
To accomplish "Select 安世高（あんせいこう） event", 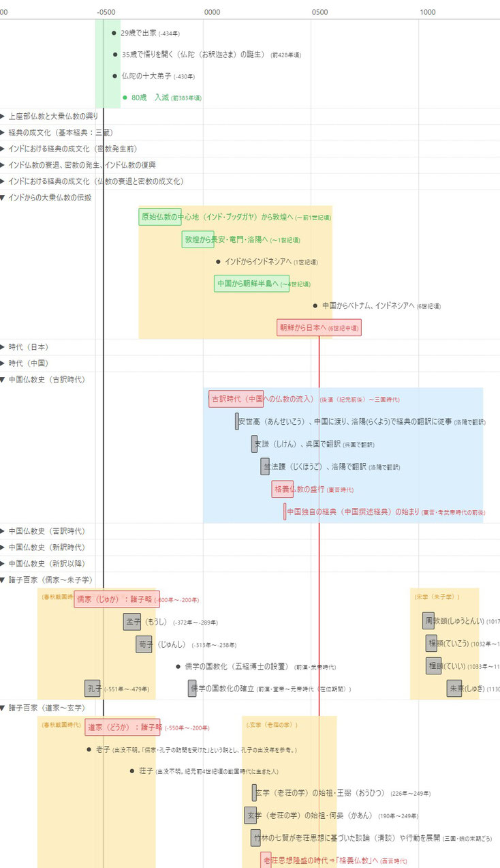I will click(x=237, y=421).
